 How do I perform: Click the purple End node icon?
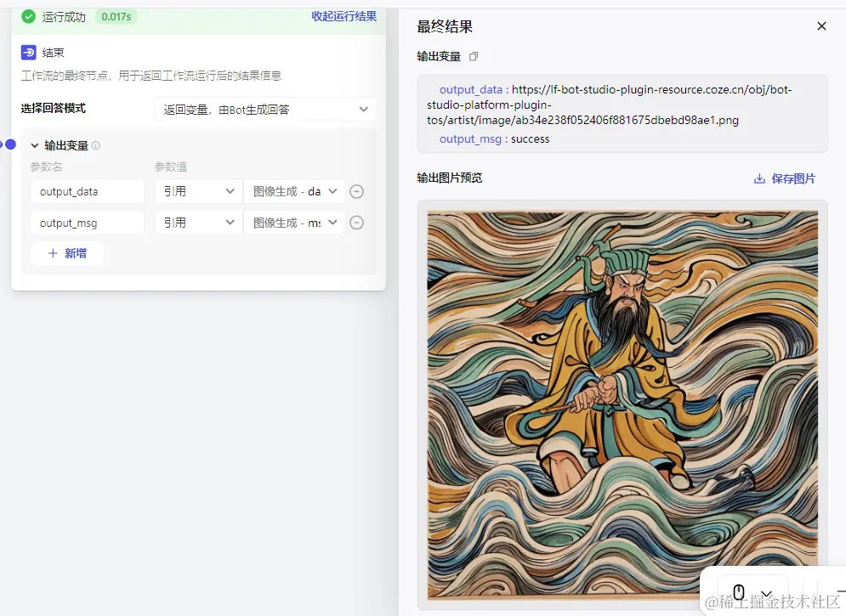[29, 53]
